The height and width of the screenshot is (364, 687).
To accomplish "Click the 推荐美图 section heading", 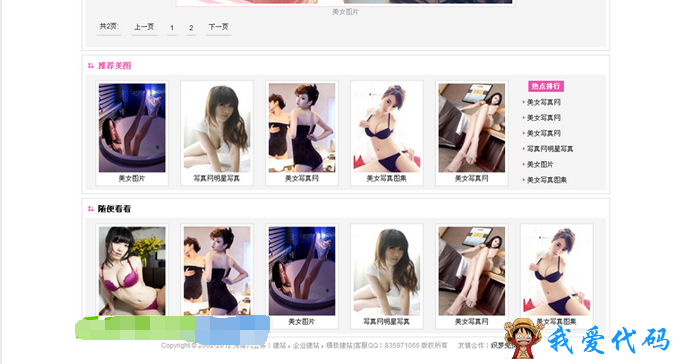I will point(114,66).
